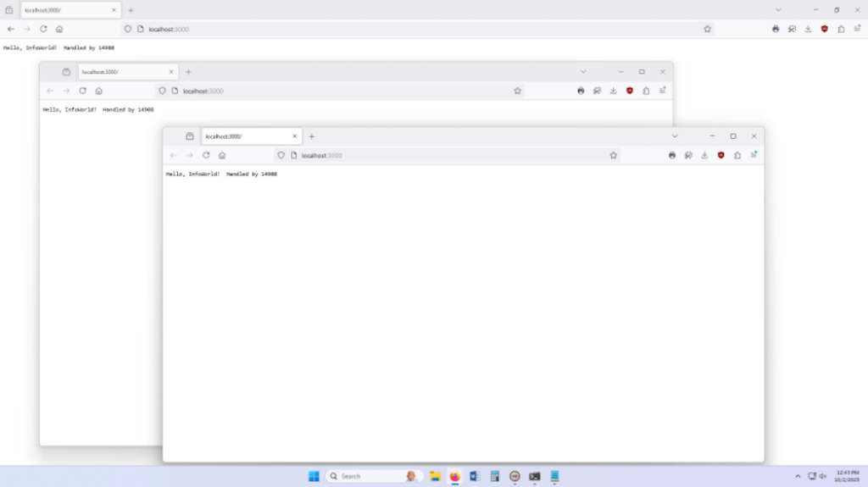This screenshot has height=487, width=868.
Task: Open the extensions menu in the front window
Action: click(x=737, y=156)
